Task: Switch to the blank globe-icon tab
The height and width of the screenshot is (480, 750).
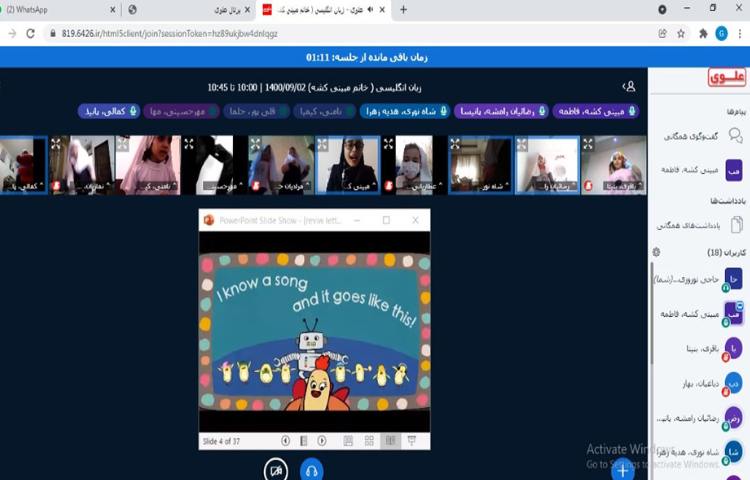Action: click(132, 10)
